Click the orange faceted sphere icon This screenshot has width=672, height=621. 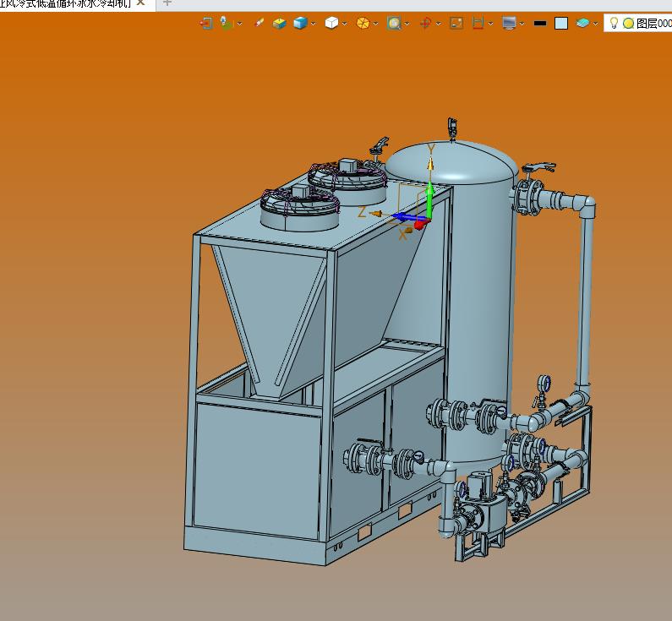pyautogui.click(x=363, y=23)
